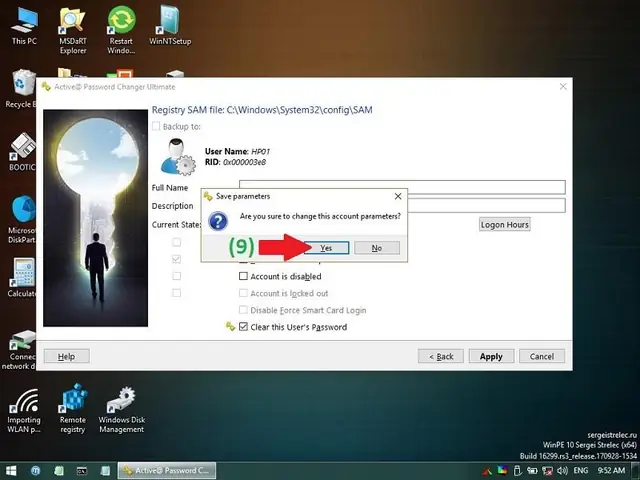This screenshot has width=640, height=480.
Task: Select the Calculator desktop icon
Action: [22, 278]
